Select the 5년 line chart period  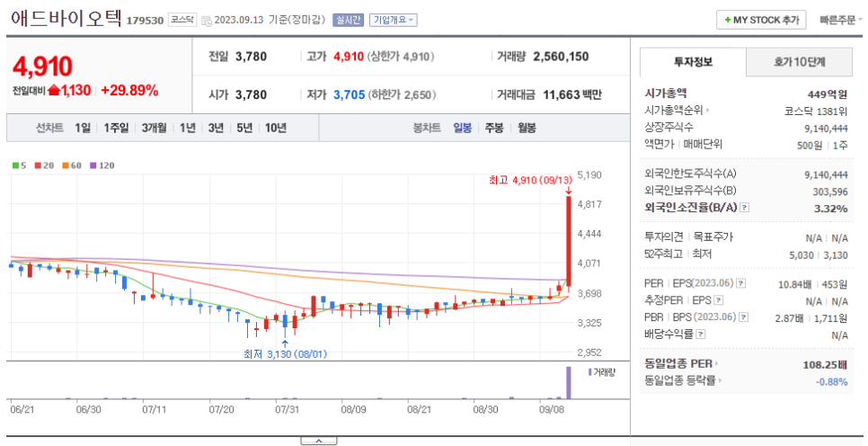[244, 128]
